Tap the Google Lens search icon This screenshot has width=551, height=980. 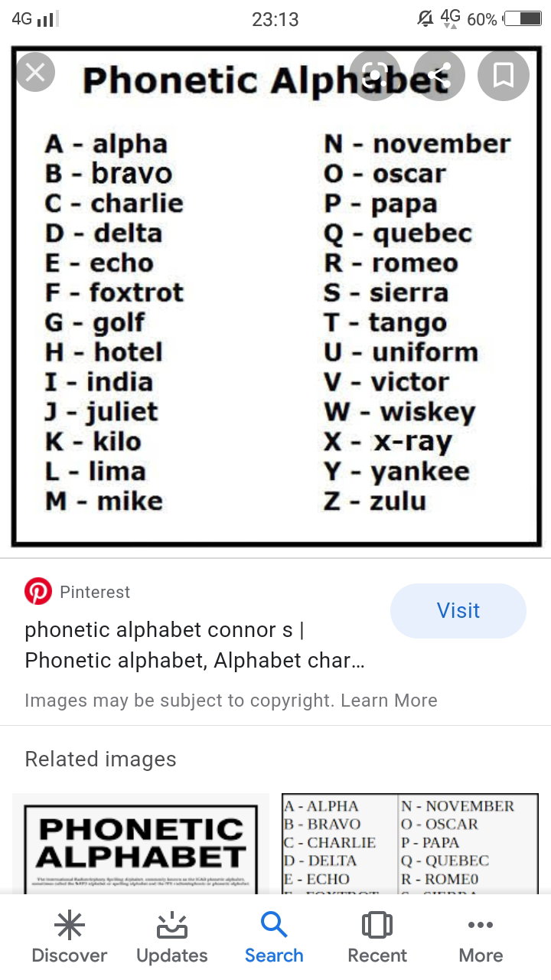(x=375, y=75)
